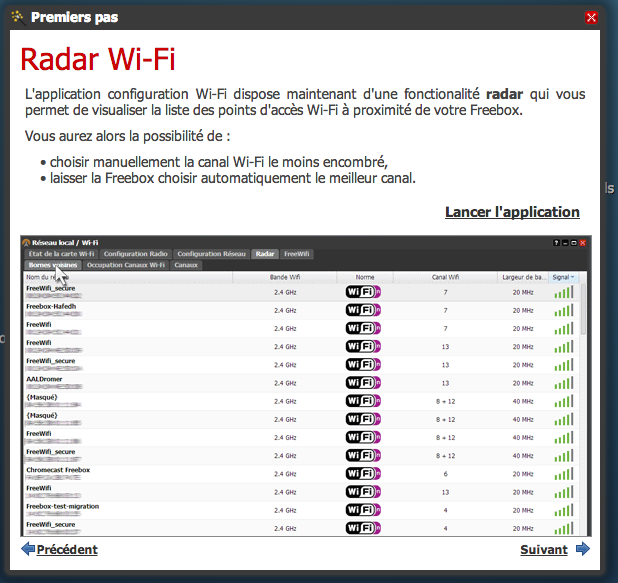Click the Norme column header

(x=365, y=277)
